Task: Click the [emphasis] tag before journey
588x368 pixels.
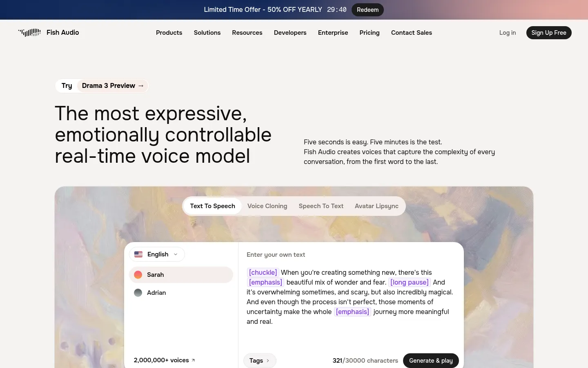Action: point(352,312)
